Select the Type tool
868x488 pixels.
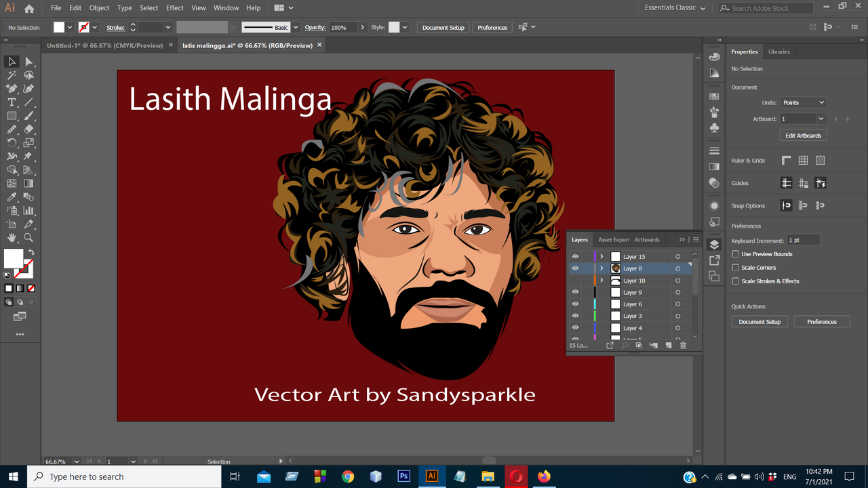(x=12, y=102)
